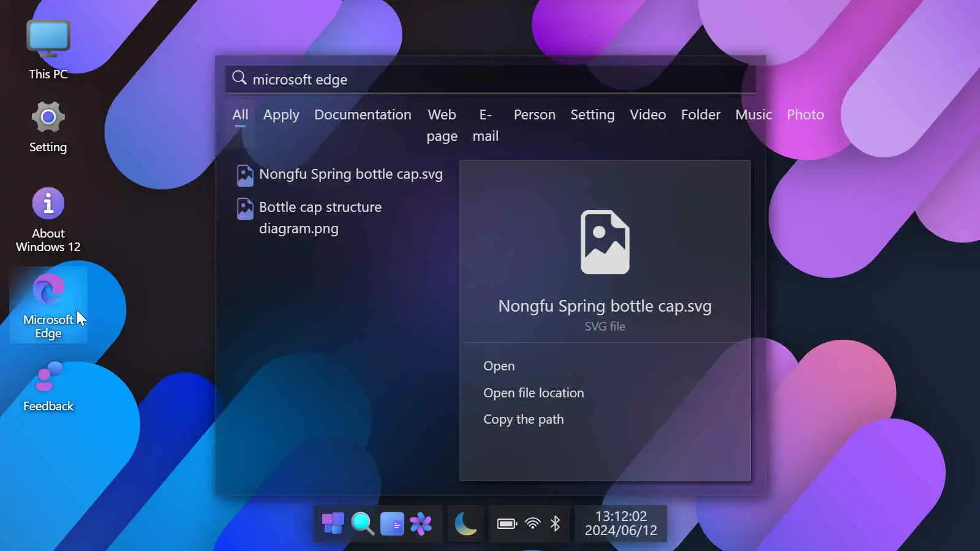This screenshot has width=980, height=551.
Task: Focus the search field containing microsoft edge
Action: pyautogui.click(x=490, y=79)
